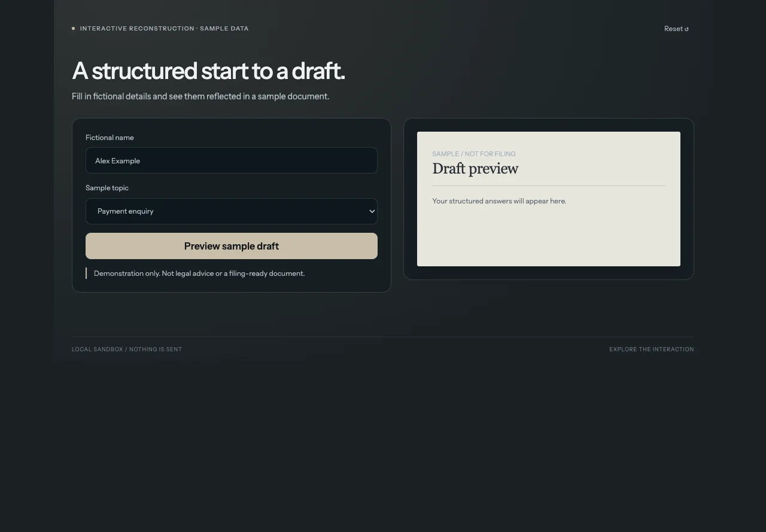The image size is (766, 532).
Task: Click 'SAMPLE / NOT FOR FILING' label
Action: (x=474, y=154)
